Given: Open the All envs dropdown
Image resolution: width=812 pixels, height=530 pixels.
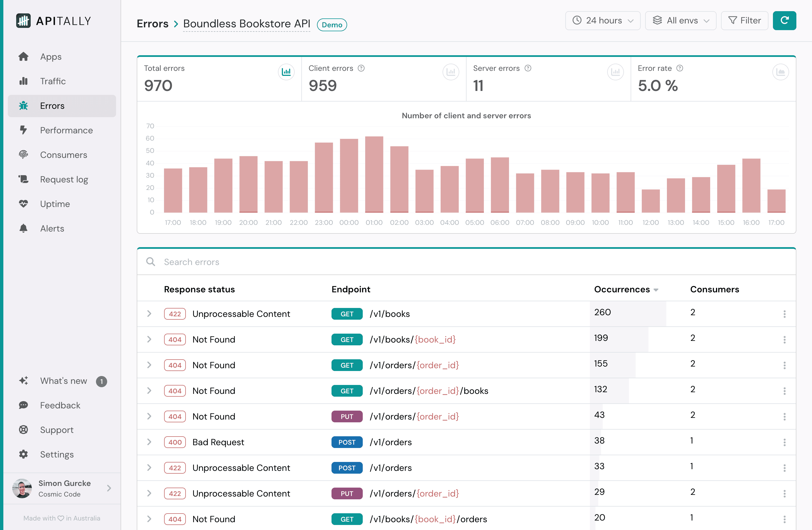Looking at the screenshot, I should pos(680,20).
